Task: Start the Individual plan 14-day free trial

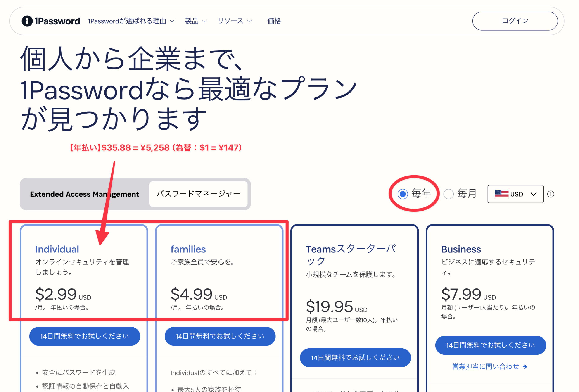Action: click(x=85, y=336)
